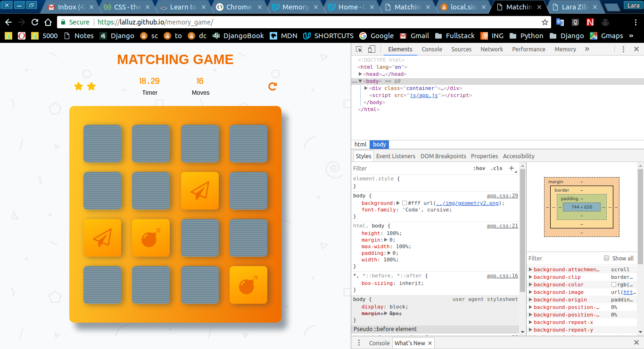Focus the Styles Filter input

point(411,168)
